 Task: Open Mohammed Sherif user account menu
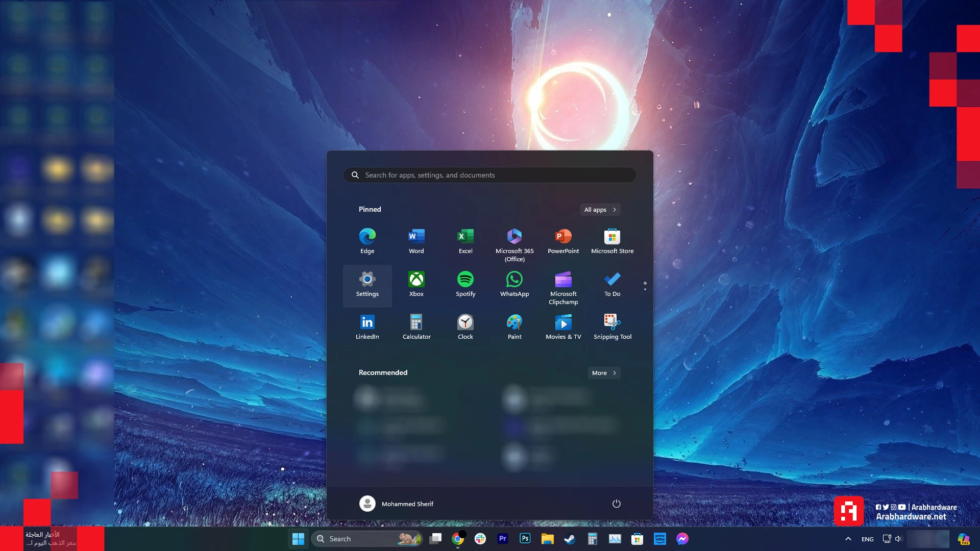397,504
